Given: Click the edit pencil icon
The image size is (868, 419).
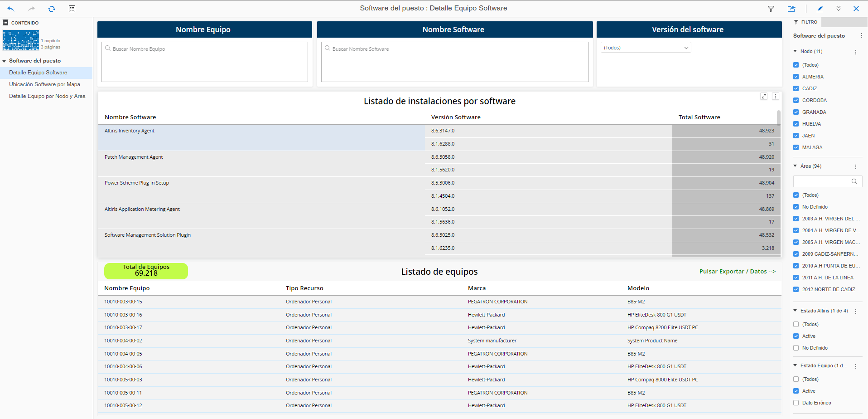Looking at the screenshot, I should [x=820, y=9].
